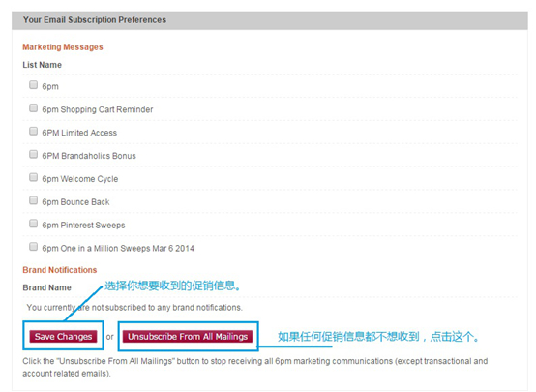This screenshot has width=536, height=392.
Task: Click the Marketing Messages section heading
Action: pos(63,47)
